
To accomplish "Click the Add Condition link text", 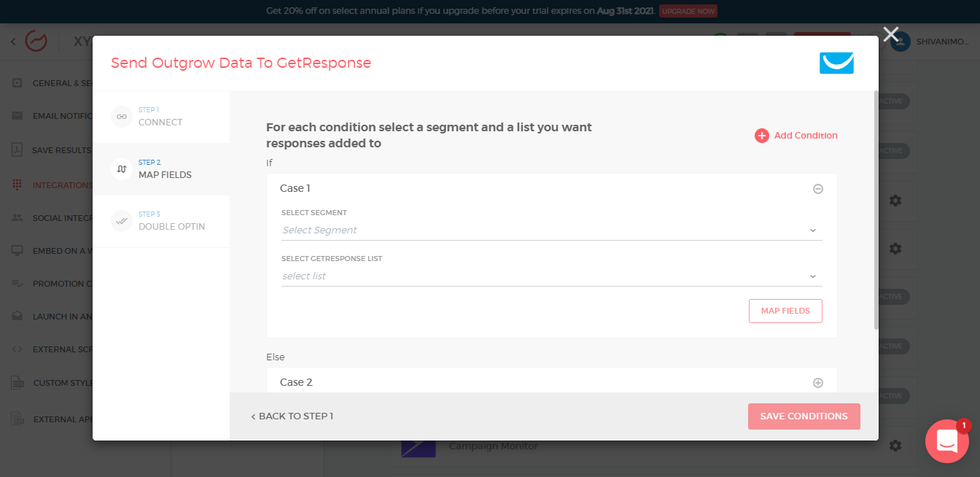I will (x=806, y=136).
